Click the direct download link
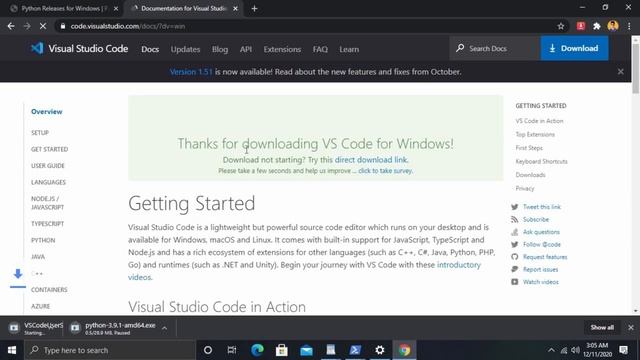This screenshot has width=640, height=360. coord(371,160)
